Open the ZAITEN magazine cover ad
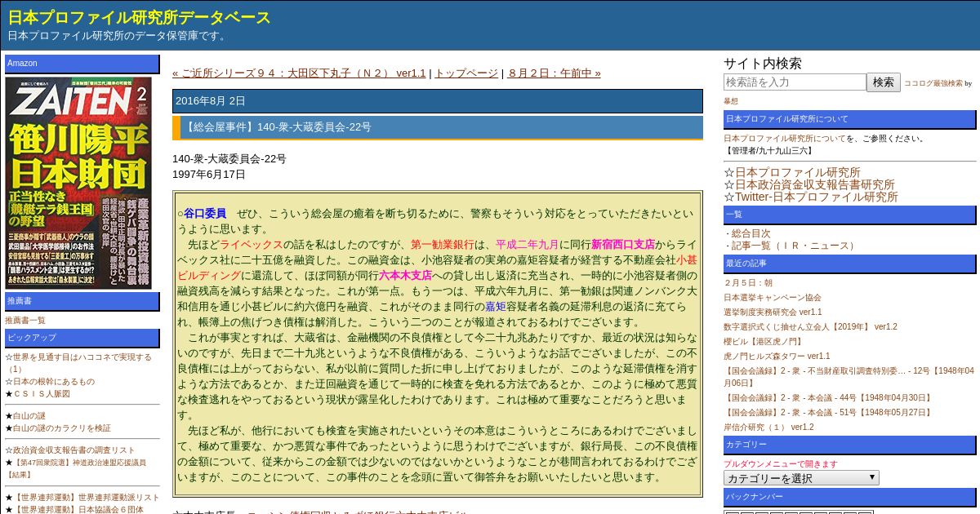 [78, 183]
